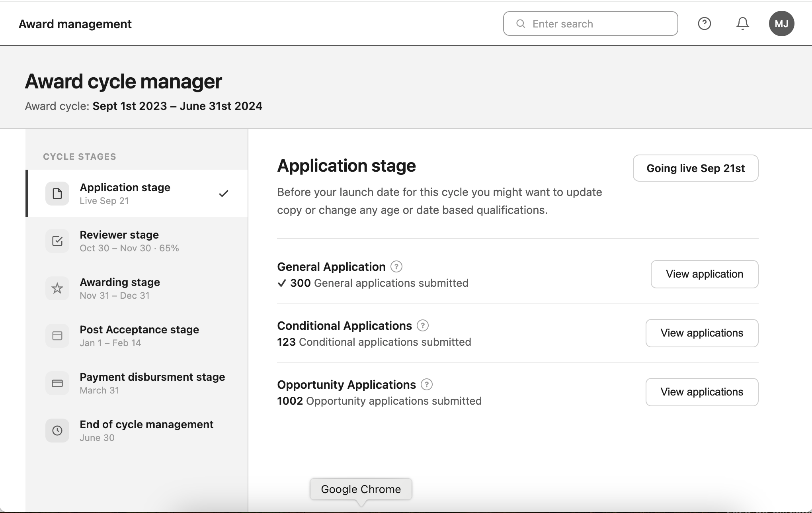This screenshot has height=513, width=812.
Task: Open the help question mark icon in header
Action: [704, 23]
